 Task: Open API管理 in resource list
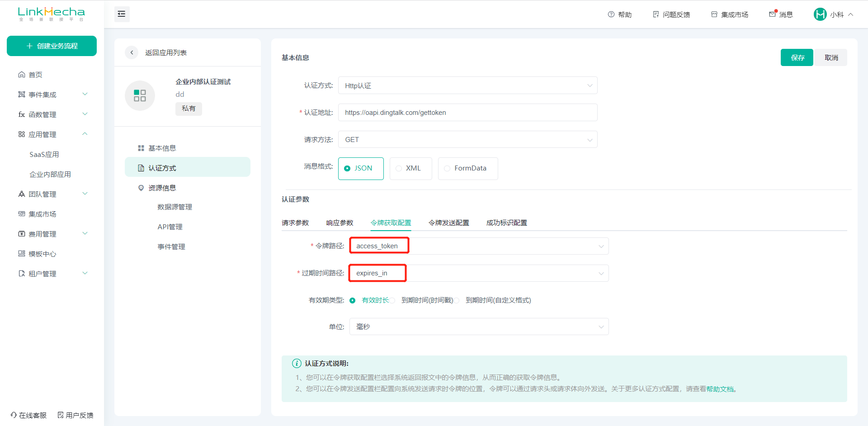pos(170,227)
